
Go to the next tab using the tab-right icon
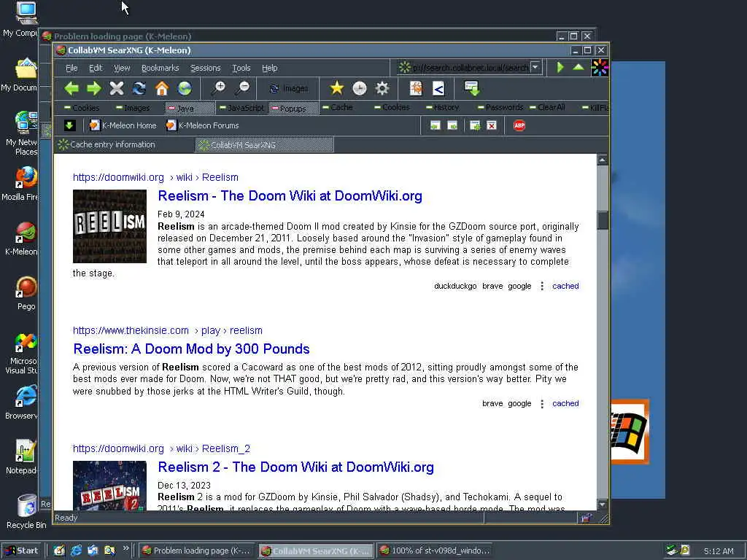pyautogui.click(x=452, y=125)
